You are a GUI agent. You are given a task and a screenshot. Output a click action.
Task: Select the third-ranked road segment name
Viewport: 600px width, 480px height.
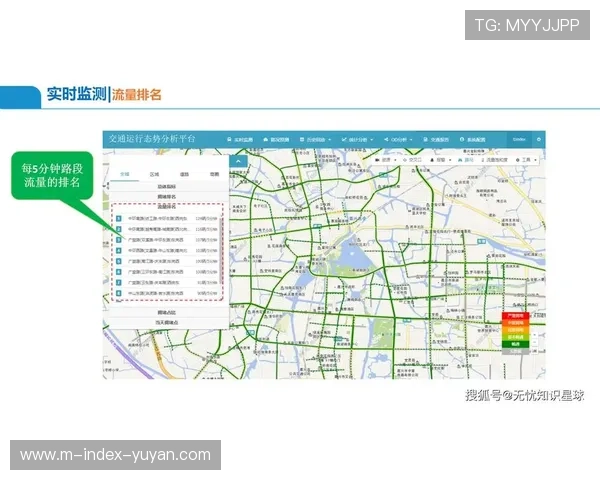coord(156,240)
